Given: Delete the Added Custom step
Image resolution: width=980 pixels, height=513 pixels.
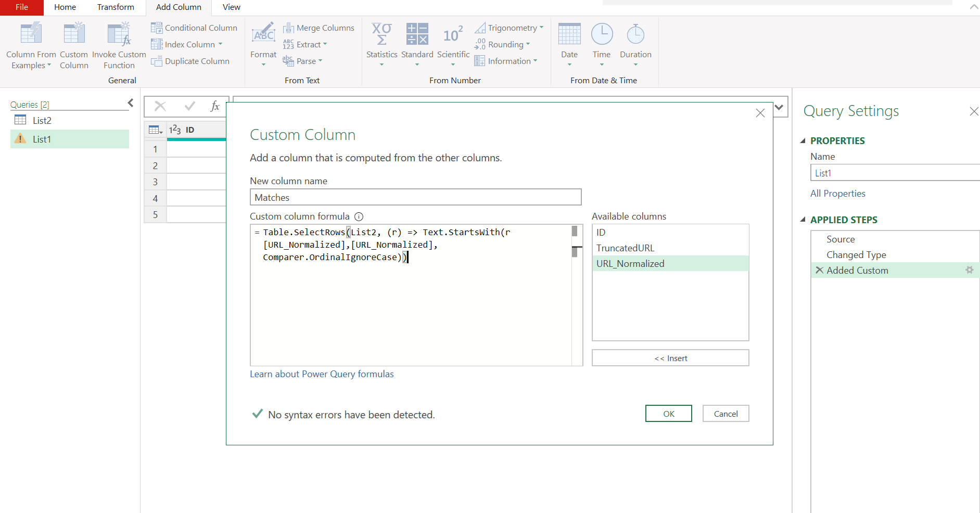Looking at the screenshot, I should point(819,270).
